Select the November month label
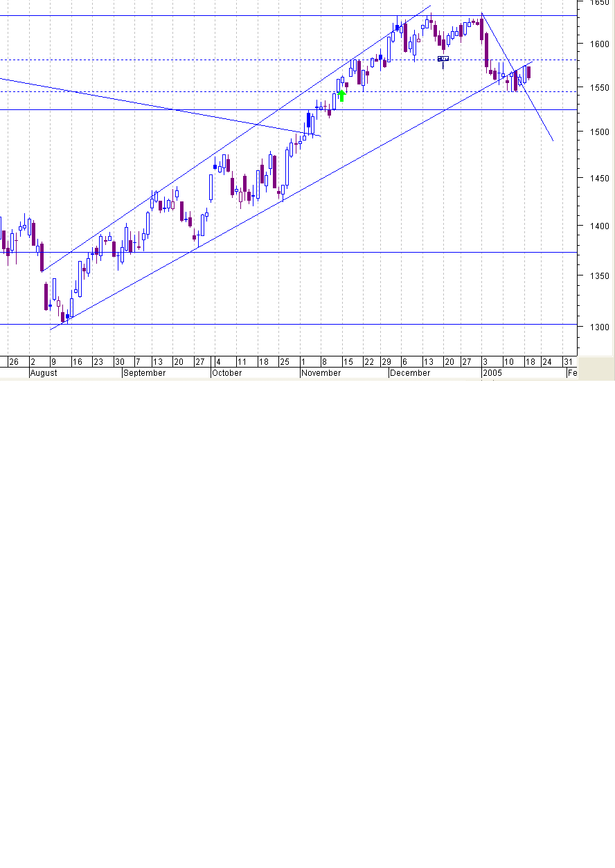This screenshot has width=615, height=868. tap(322, 373)
